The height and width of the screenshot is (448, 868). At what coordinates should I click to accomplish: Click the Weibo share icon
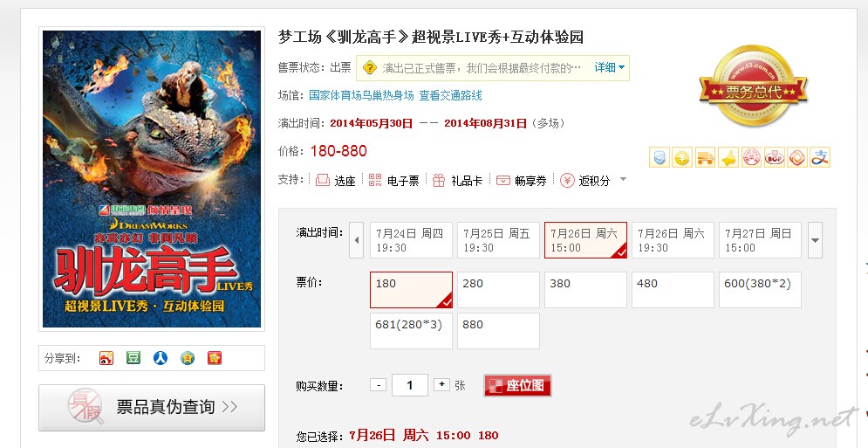coord(106,358)
